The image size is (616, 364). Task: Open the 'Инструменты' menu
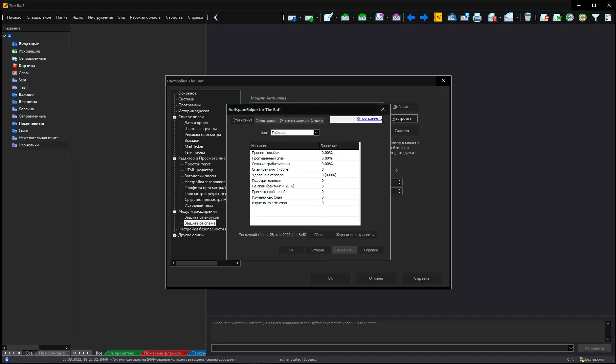click(100, 17)
